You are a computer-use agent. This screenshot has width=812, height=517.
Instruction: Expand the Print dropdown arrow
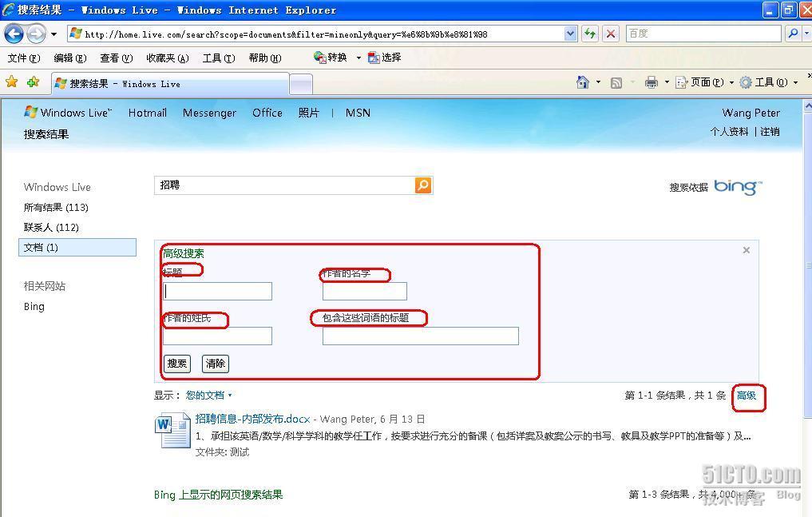tap(667, 82)
